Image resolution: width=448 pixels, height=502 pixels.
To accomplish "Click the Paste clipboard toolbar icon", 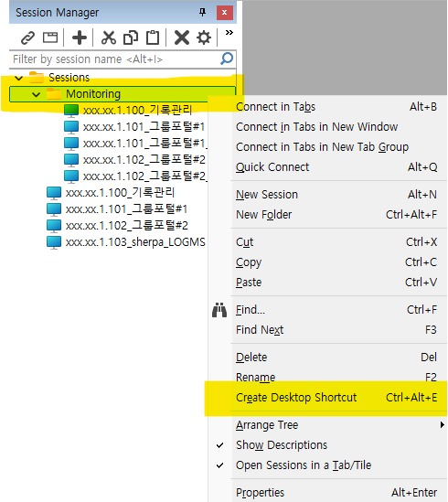I will tap(153, 37).
